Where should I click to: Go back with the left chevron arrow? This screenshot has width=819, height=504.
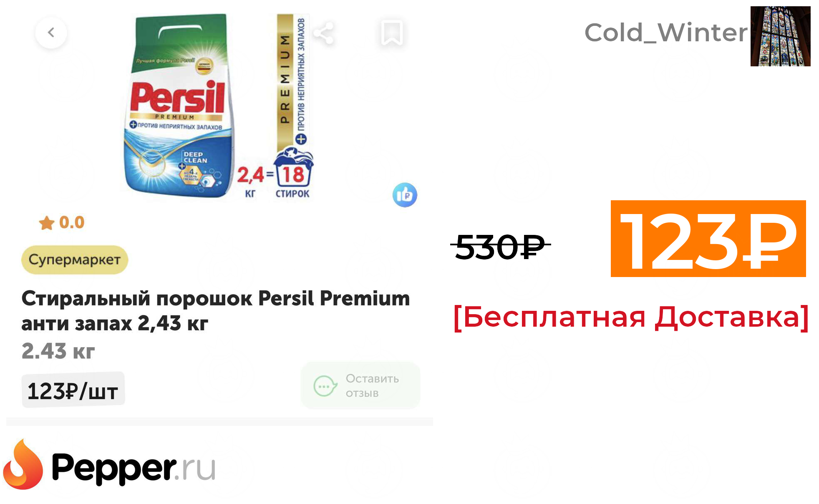click(x=51, y=33)
